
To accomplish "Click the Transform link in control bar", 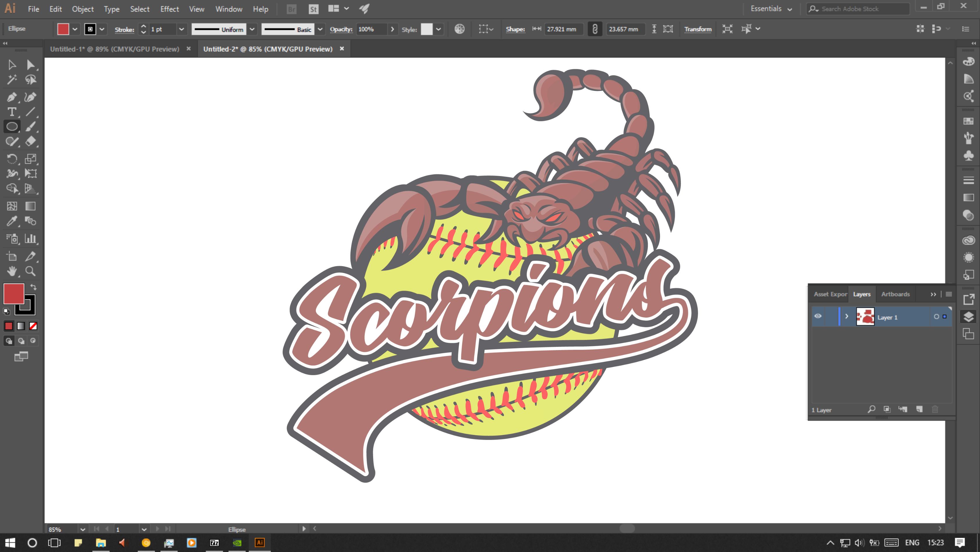I will pos(697,29).
